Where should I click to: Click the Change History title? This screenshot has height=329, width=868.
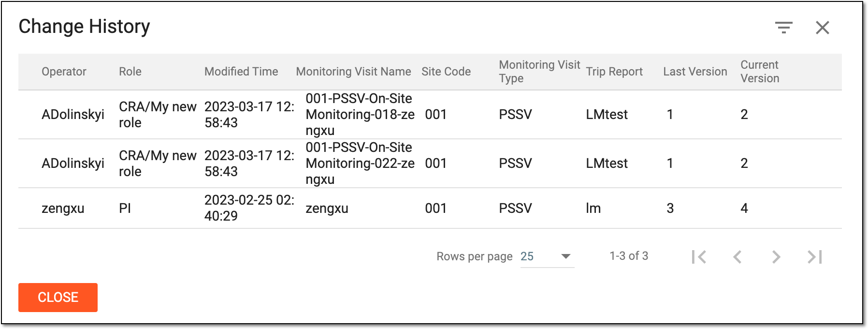click(84, 27)
